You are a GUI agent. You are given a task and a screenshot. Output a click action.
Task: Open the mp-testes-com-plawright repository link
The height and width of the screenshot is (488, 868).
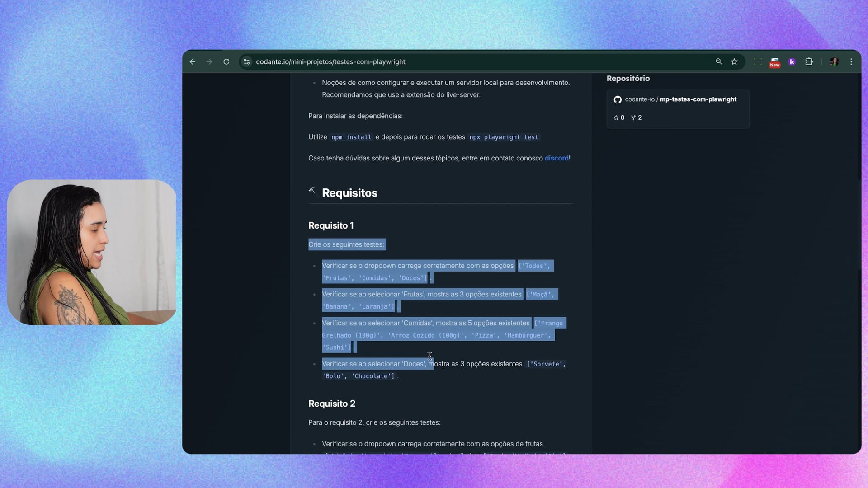point(698,99)
